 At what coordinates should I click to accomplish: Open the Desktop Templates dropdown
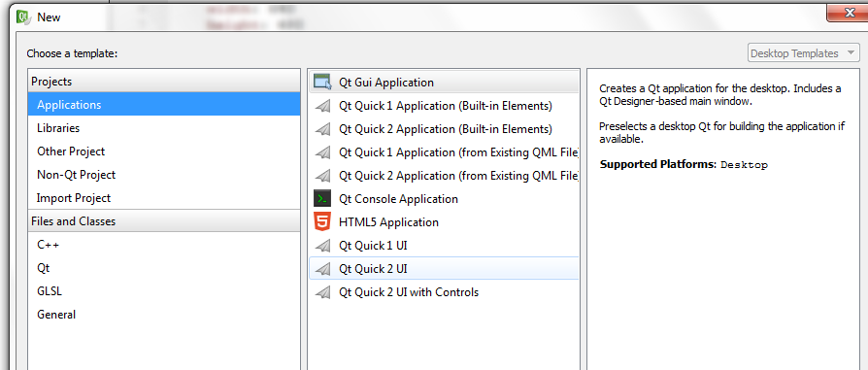coord(803,53)
